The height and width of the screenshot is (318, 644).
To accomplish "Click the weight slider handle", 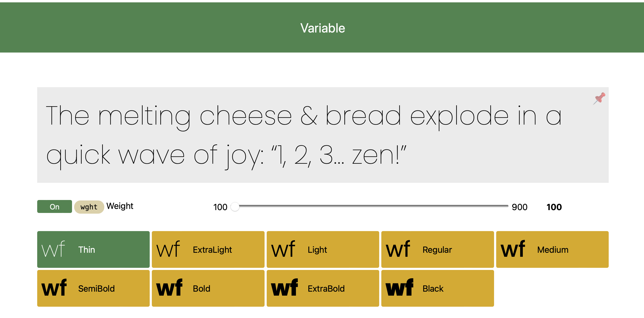I will pyautogui.click(x=234, y=207).
